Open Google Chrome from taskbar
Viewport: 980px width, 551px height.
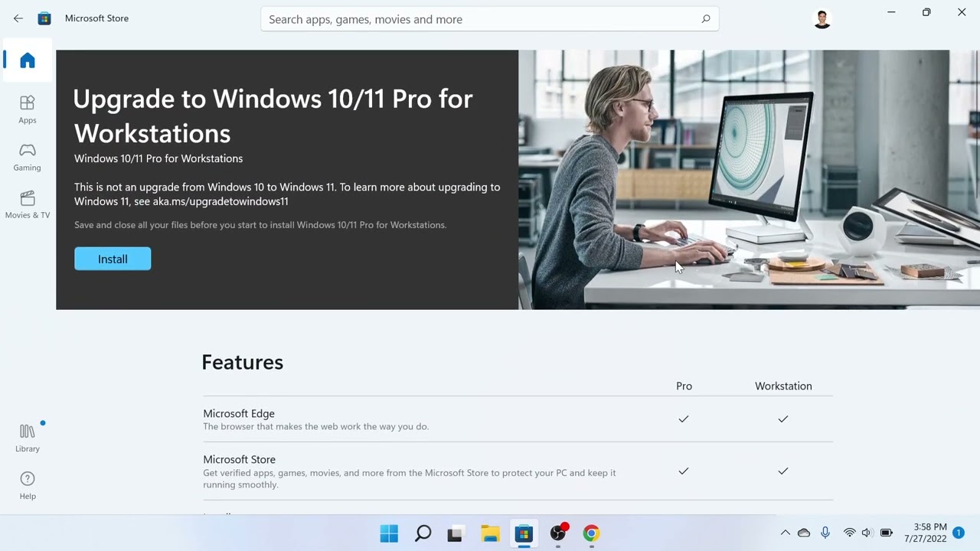[x=591, y=533]
